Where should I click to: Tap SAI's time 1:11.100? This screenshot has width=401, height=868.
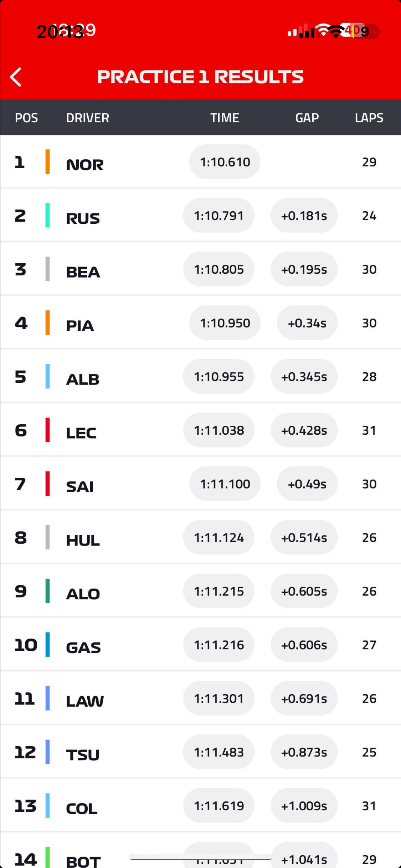225,484
